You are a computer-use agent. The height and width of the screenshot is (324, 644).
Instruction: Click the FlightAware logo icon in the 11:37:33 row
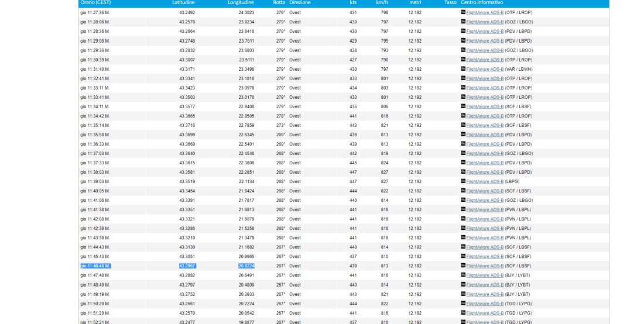point(463,163)
